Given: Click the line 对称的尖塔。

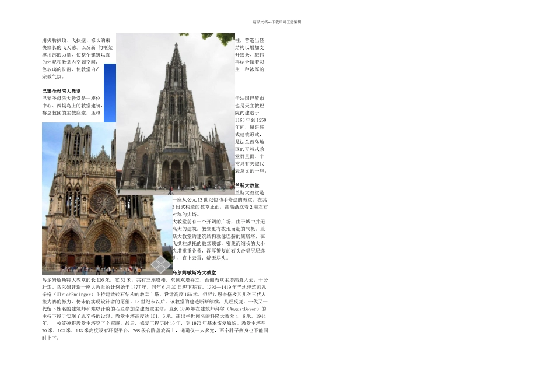Looking at the screenshot, I should 186,215.
